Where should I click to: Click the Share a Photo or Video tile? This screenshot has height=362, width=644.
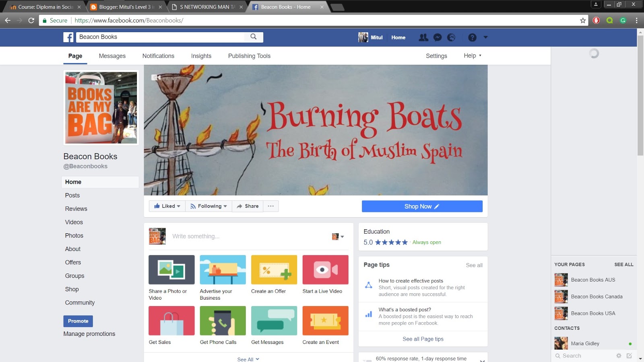171,278
